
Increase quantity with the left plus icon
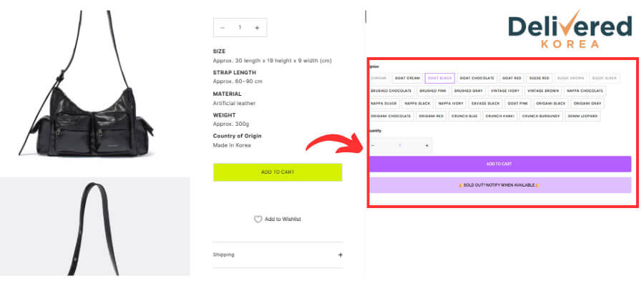257,28
